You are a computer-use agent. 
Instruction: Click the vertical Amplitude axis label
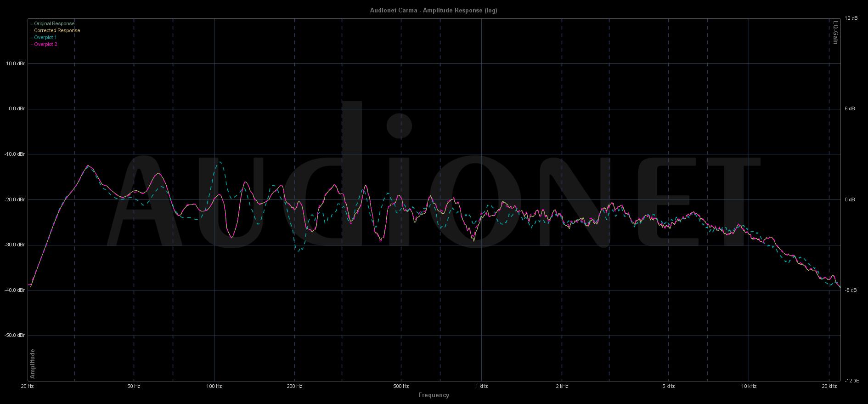[x=33, y=364]
